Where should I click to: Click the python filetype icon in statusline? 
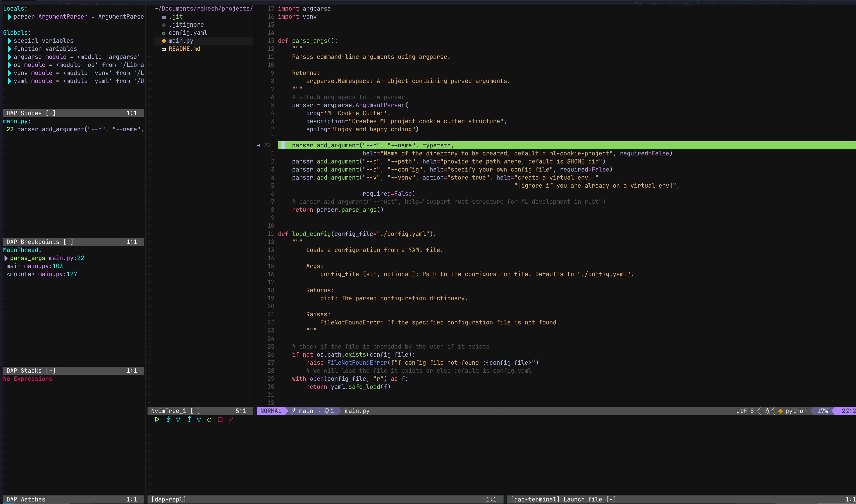(x=781, y=411)
